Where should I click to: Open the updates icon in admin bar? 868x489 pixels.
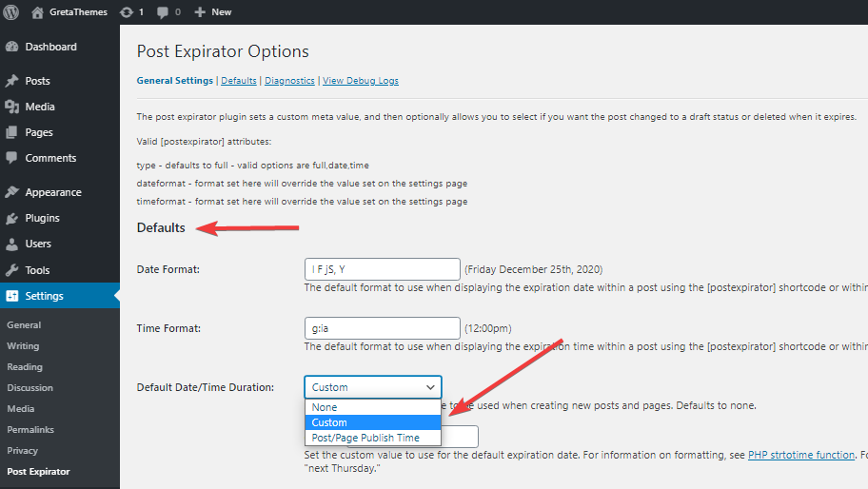click(x=127, y=12)
